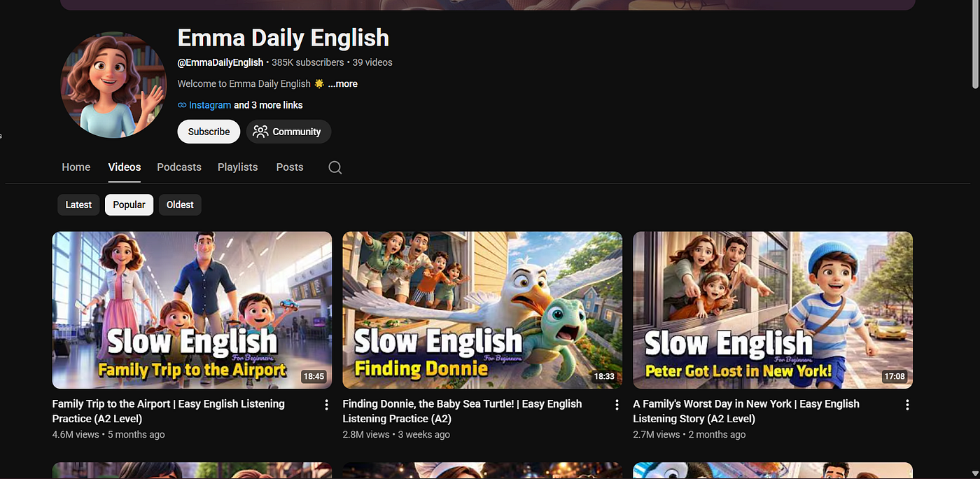Image resolution: width=980 pixels, height=479 pixels.
Task: Click the Subscribe button
Action: click(x=209, y=132)
